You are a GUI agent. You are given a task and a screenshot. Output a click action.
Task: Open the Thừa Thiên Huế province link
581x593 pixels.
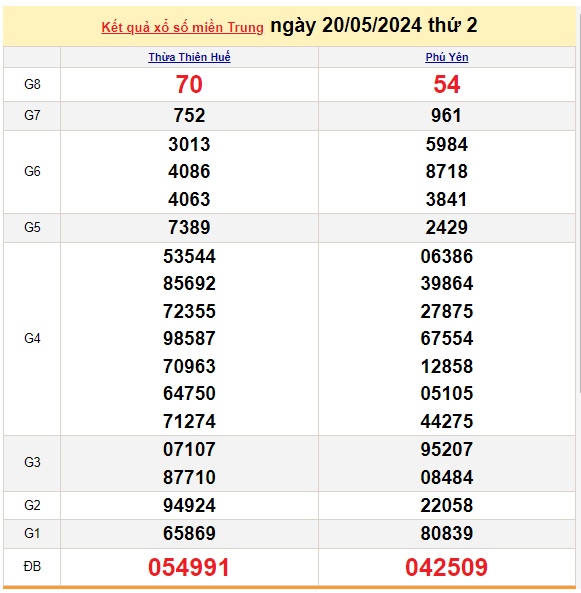189,57
